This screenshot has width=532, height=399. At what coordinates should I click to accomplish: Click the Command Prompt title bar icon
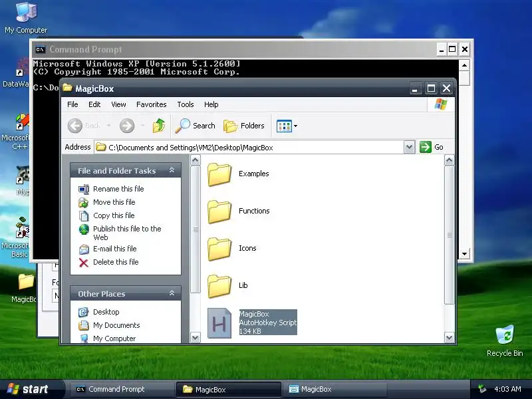tap(40, 49)
